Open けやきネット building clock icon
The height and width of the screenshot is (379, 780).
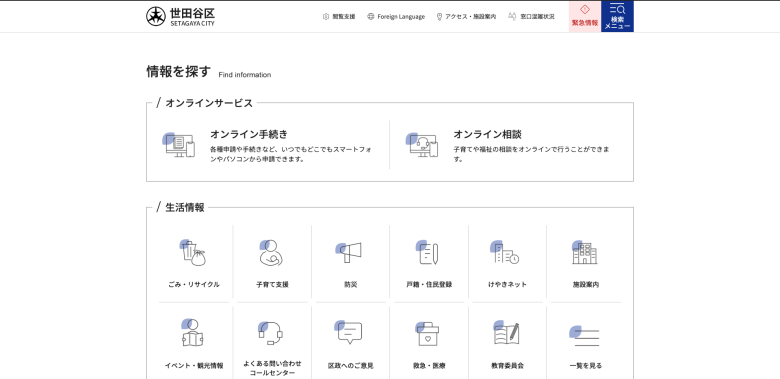(x=505, y=253)
